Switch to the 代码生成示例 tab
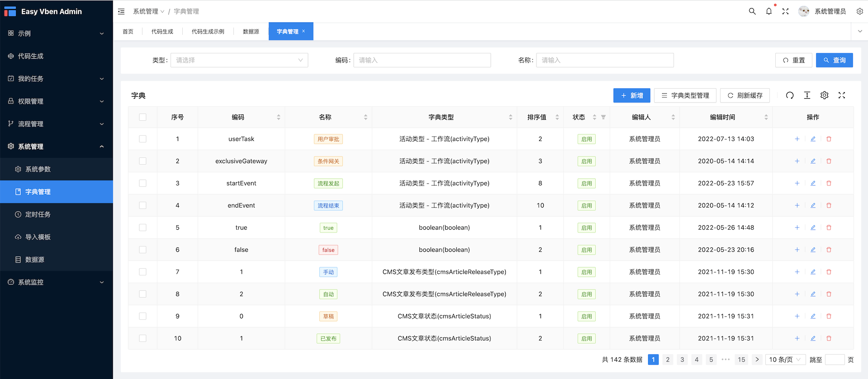The width and height of the screenshot is (868, 379). click(x=208, y=31)
